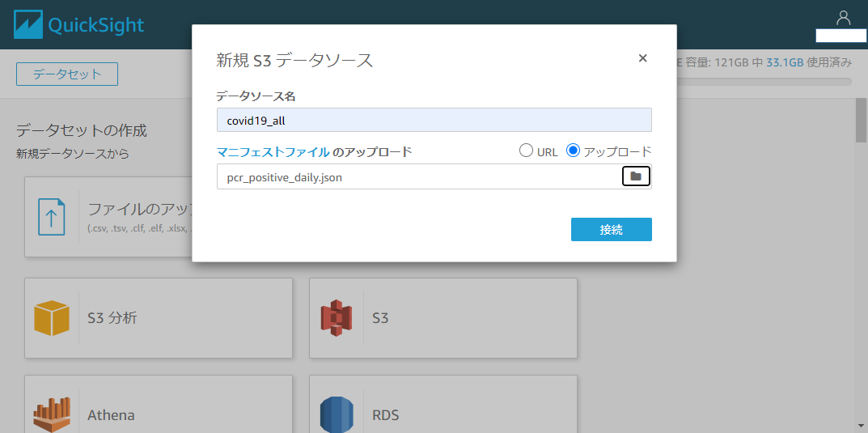Open the マニフェストファイル link
Image resolution: width=868 pixels, height=433 pixels.
click(x=273, y=151)
